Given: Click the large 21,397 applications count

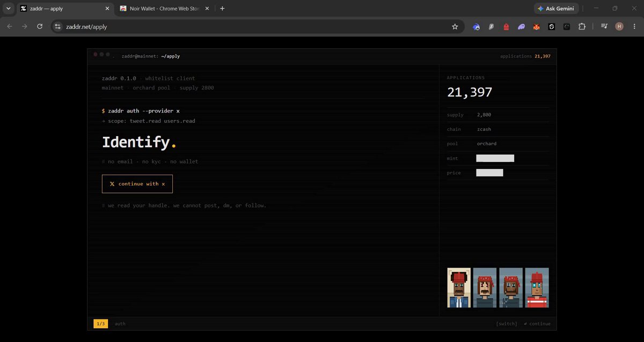Looking at the screenshot, I should pyautogui.click(x=470, y=92).
